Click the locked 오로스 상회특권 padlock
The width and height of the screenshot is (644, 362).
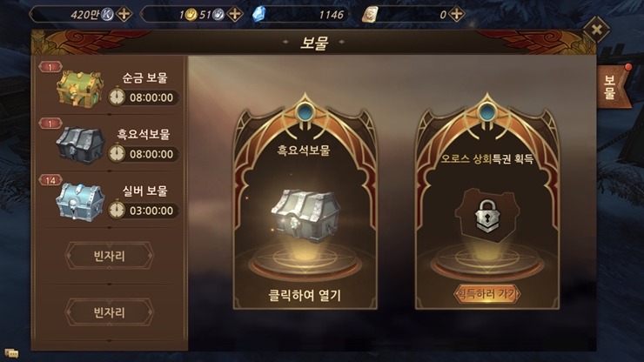click(x=487, y=216)
